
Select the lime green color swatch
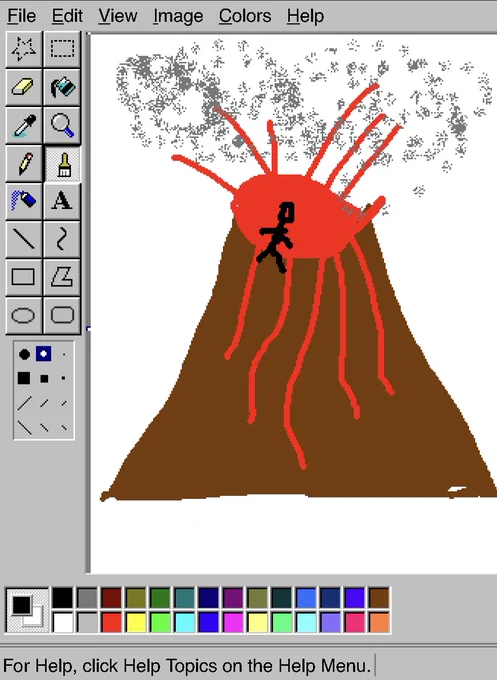point(160,622)
